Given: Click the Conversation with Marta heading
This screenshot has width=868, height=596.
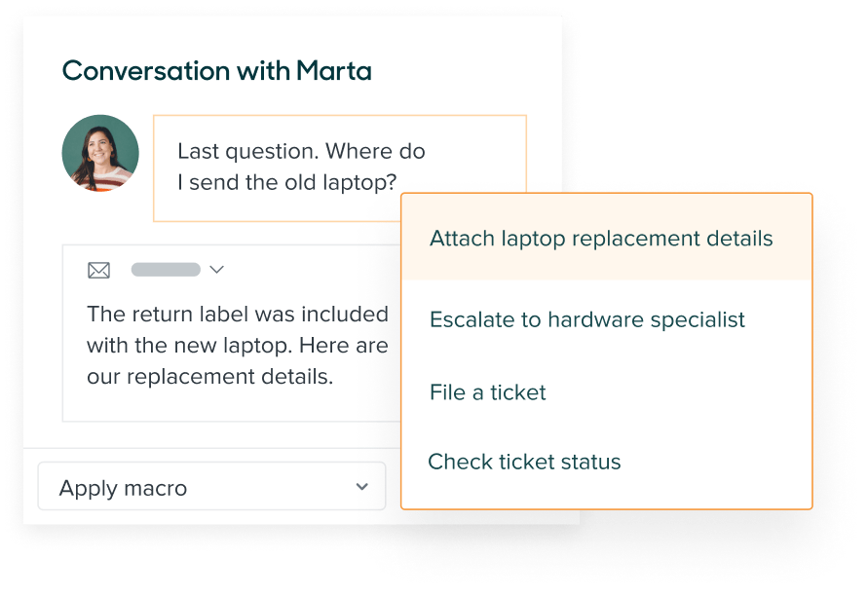Looking at the screenshot, I should click(x=216, y=71).
